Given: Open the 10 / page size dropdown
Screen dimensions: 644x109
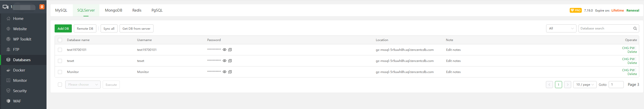Looking at the screenshot, I should [x=585, y=85].
